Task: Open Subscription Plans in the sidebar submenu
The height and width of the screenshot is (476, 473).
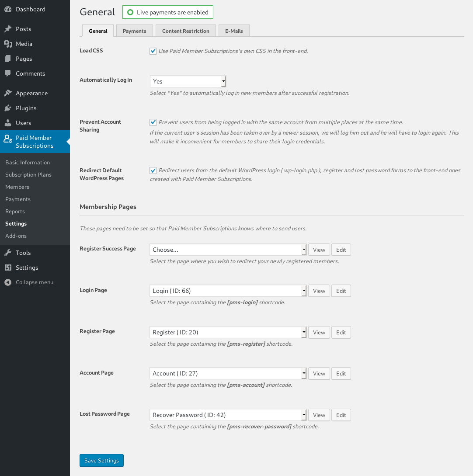Action: [28, 174]
